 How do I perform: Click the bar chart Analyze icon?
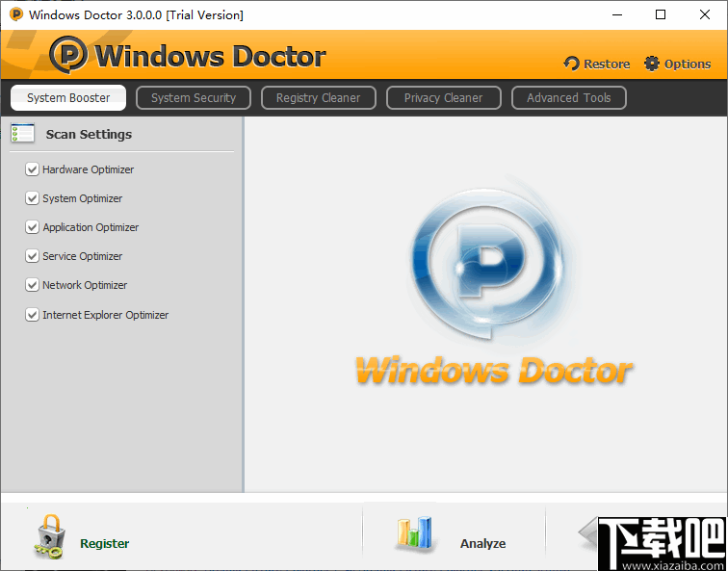(x=414, y=532)
